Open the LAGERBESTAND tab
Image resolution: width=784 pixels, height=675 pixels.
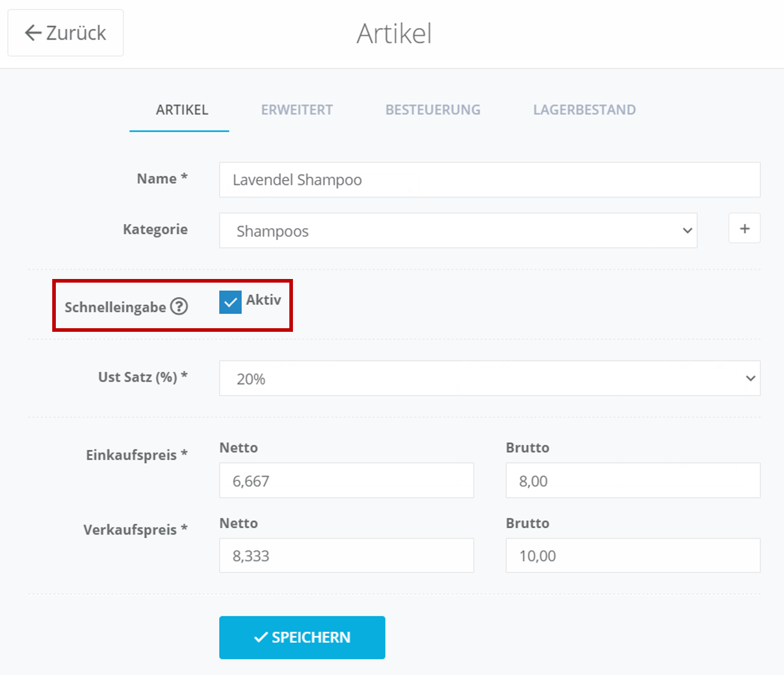tap(584, 110)
